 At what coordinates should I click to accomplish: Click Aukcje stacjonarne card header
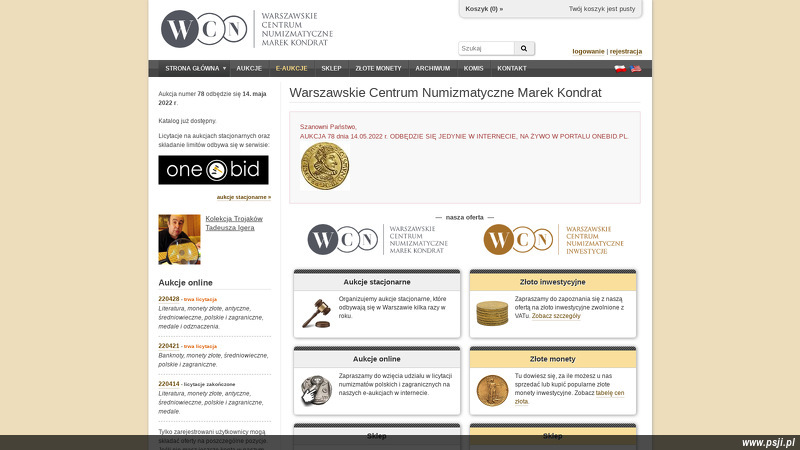click(x=377, y=282)
